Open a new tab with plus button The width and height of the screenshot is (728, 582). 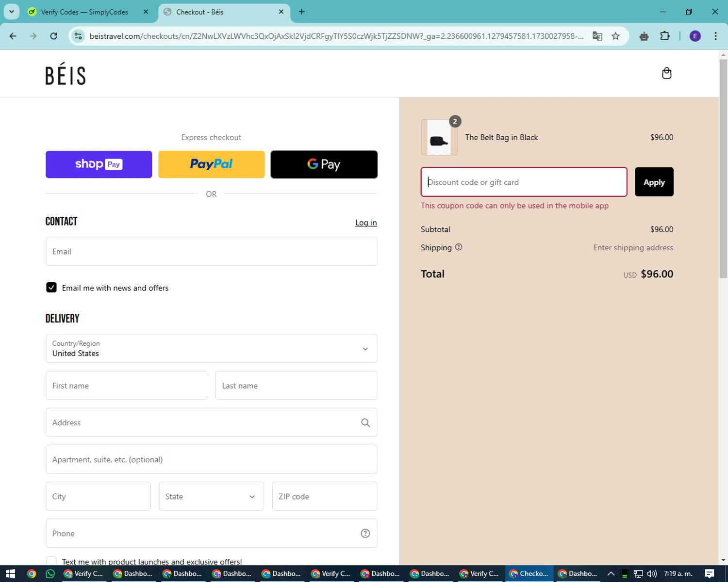pos(301,12)
